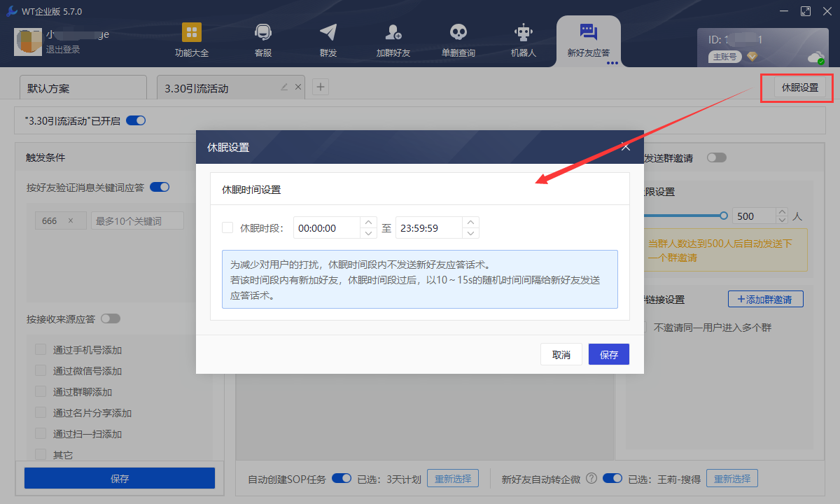Check 通过手机号添加 option
Screen dimensions: 840x504
(41, 350)
